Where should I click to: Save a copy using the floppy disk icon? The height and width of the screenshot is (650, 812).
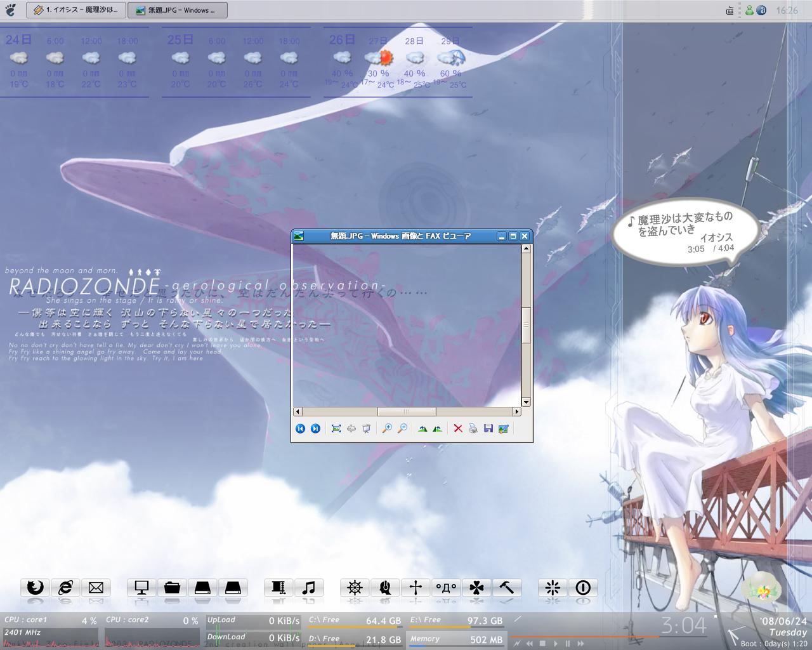point(488,428)
